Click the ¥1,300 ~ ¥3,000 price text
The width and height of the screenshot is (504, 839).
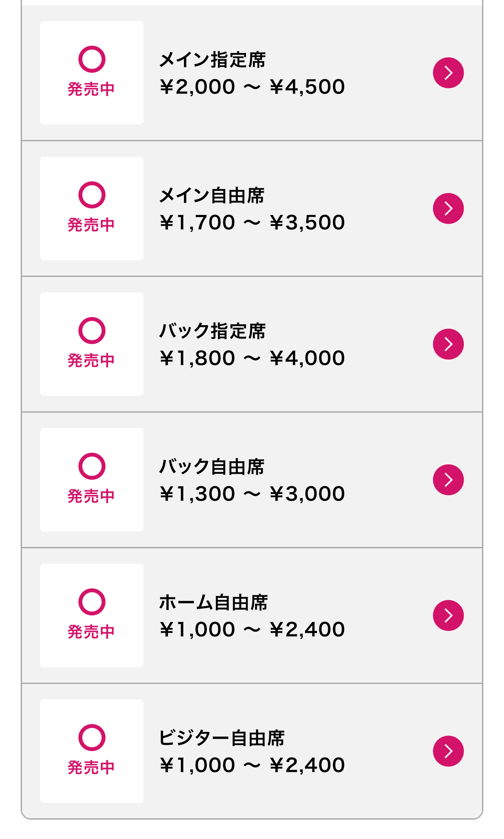pos(252,494)
